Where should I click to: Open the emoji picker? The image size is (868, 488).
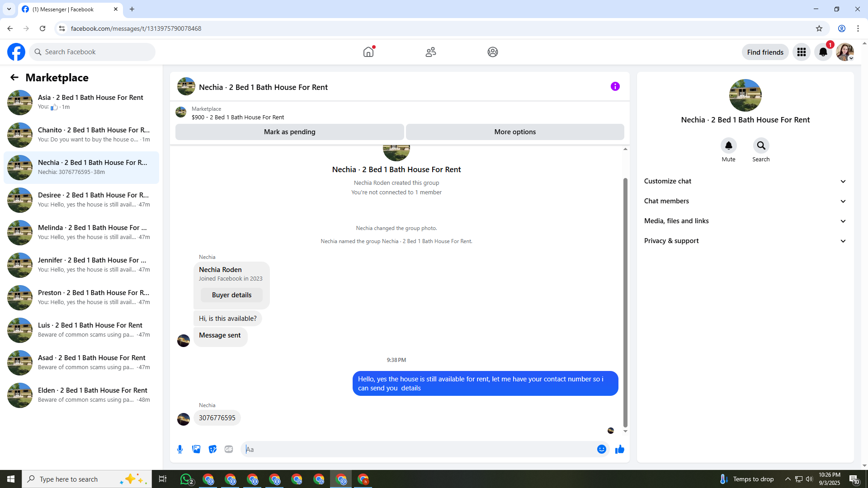(602, 449)
